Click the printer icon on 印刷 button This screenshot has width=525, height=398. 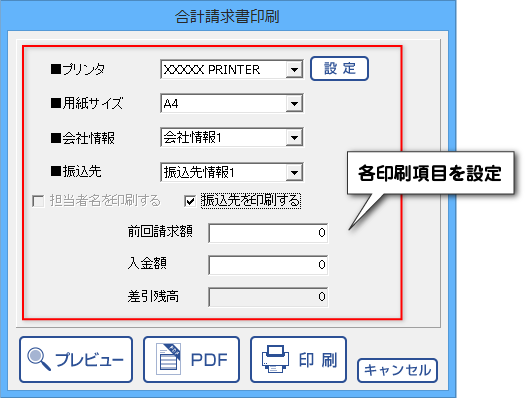point(275,359)
